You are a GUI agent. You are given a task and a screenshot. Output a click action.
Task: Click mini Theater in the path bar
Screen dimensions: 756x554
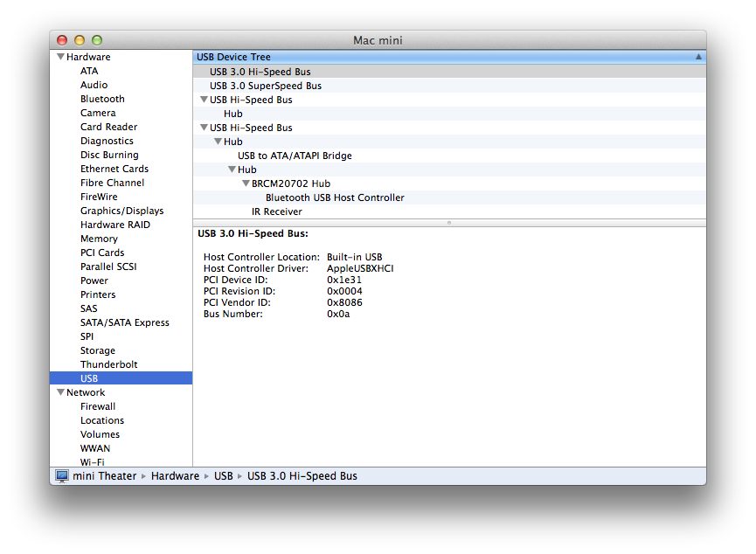[105, 476]
